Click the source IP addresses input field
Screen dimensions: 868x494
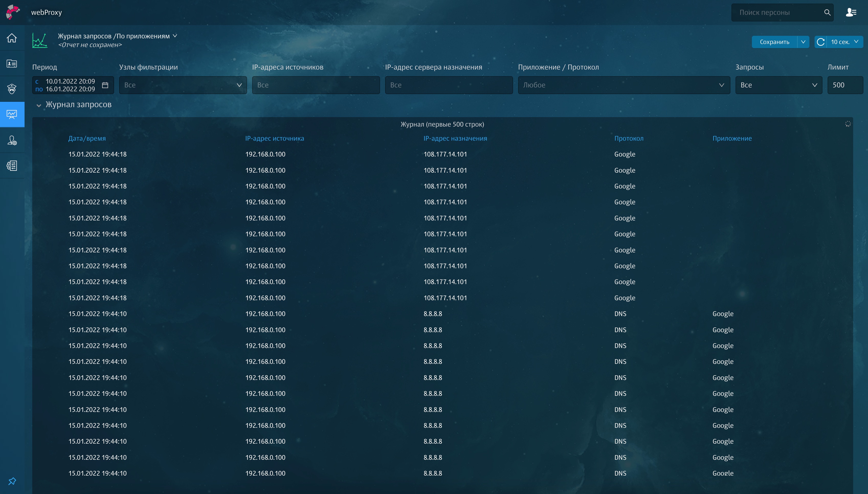pos(316,85)
